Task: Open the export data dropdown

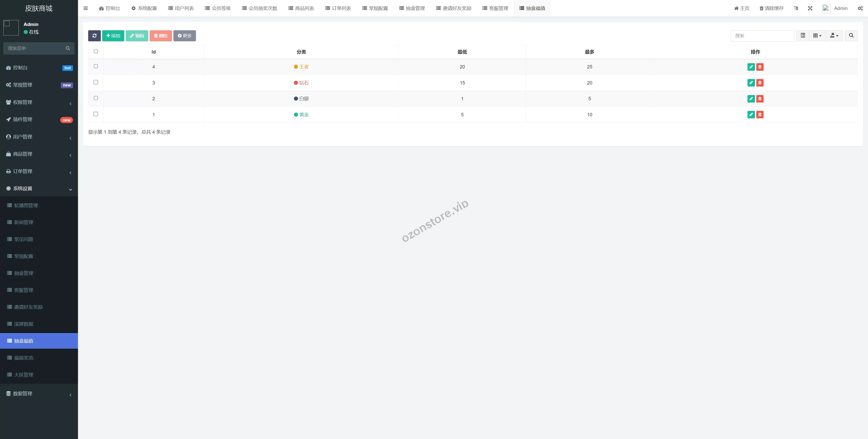Action: pyautogui.click(x=834, y=36)
